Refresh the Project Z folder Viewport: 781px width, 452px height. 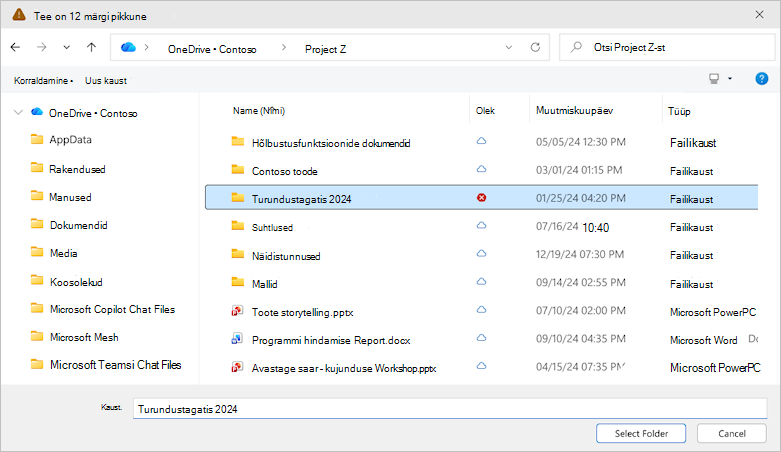[535, 47]
